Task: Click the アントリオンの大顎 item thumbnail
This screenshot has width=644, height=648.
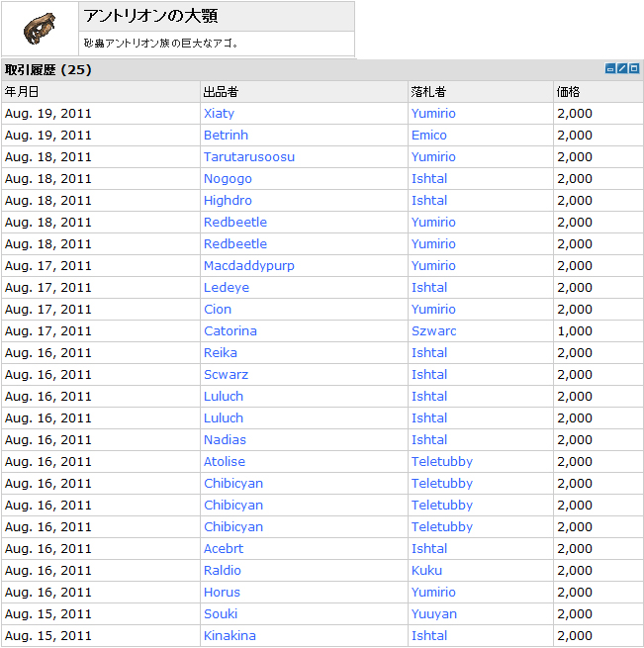Action: click(x=41, y=29)
